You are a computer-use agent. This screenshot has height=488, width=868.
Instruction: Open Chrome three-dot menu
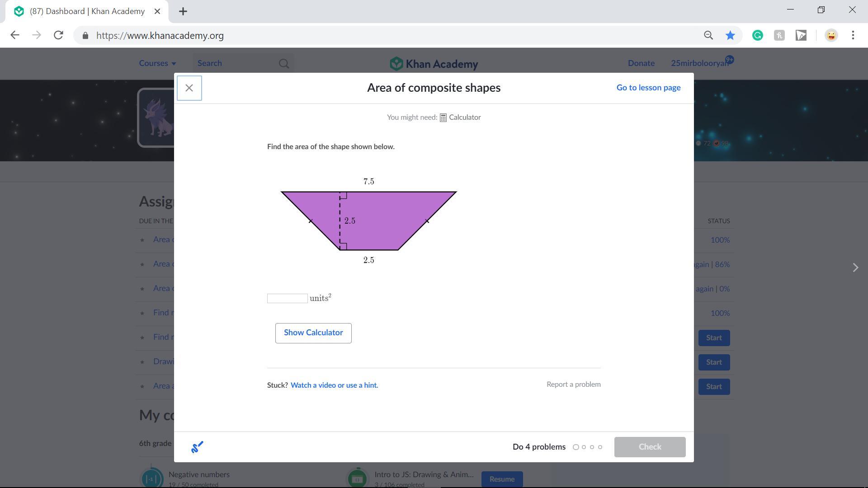[x=853, y=35]
